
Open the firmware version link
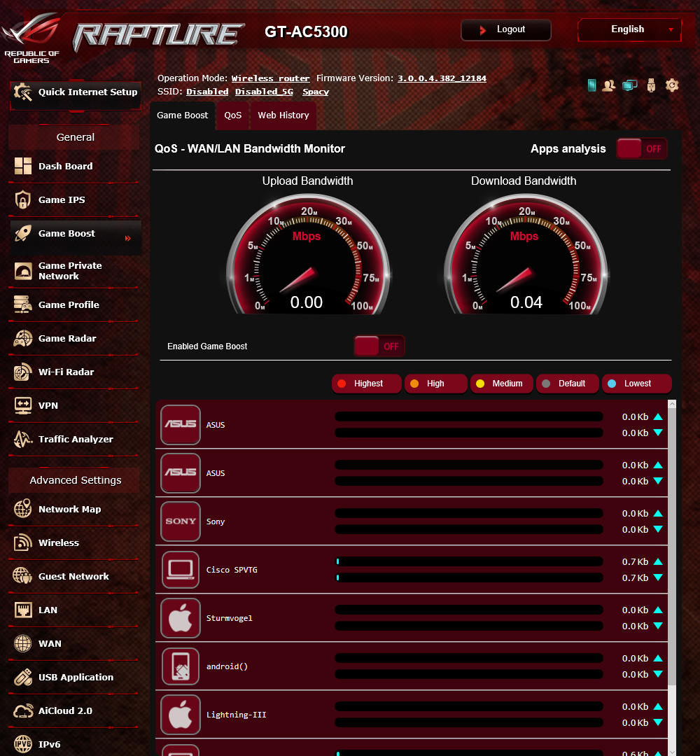point(442,78)
